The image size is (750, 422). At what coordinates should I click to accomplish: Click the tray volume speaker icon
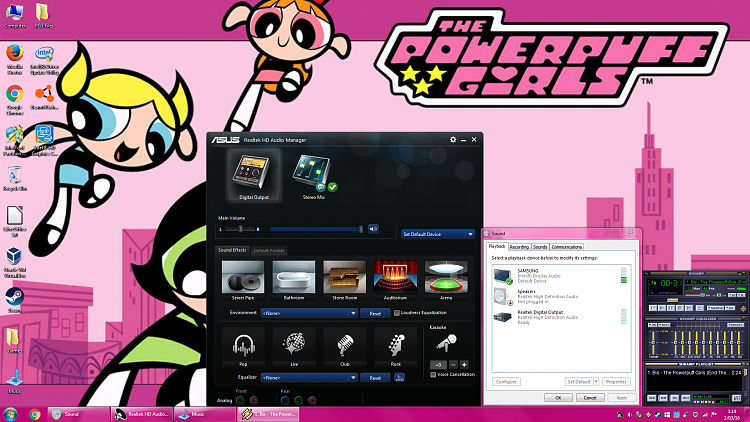(x=629, y=414)
